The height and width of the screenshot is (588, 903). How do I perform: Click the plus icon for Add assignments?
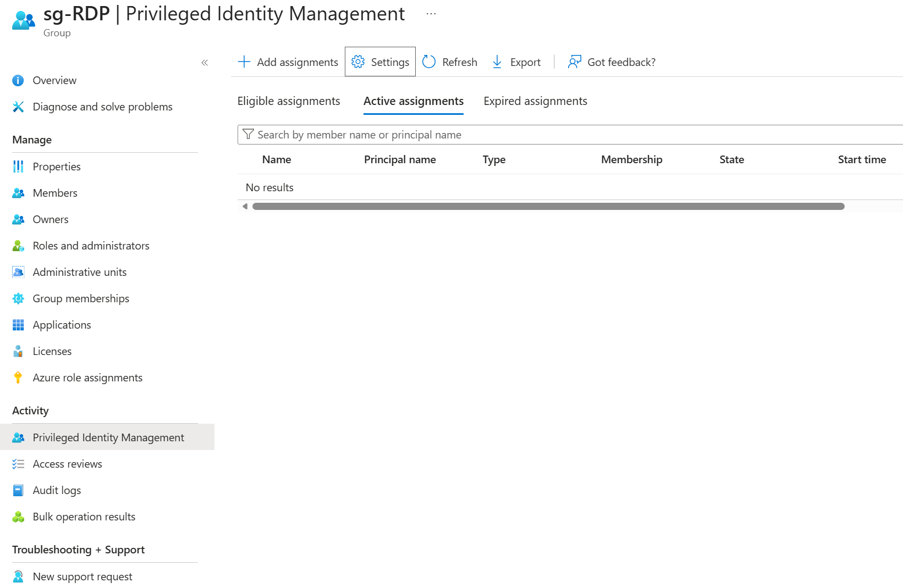point(244,62)
